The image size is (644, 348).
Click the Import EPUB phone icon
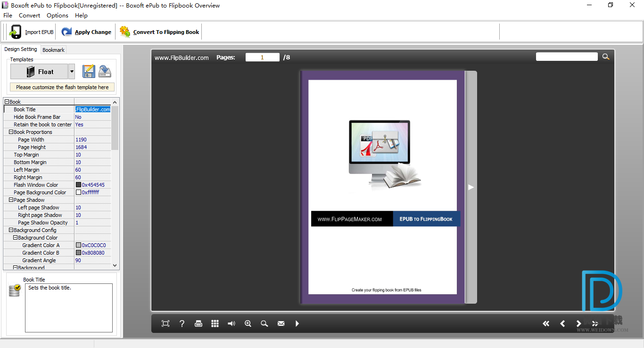click(16, 32)
